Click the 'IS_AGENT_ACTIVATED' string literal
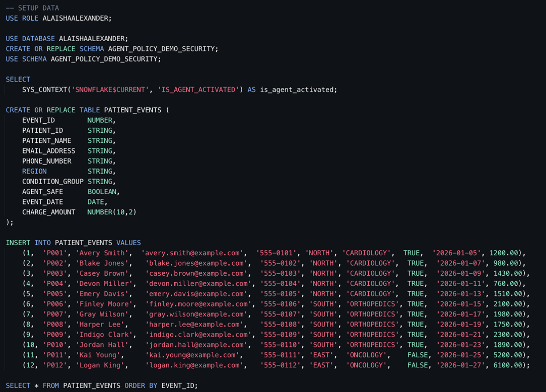546x392 pixels. pyautogui.click(x=198, y=90)
